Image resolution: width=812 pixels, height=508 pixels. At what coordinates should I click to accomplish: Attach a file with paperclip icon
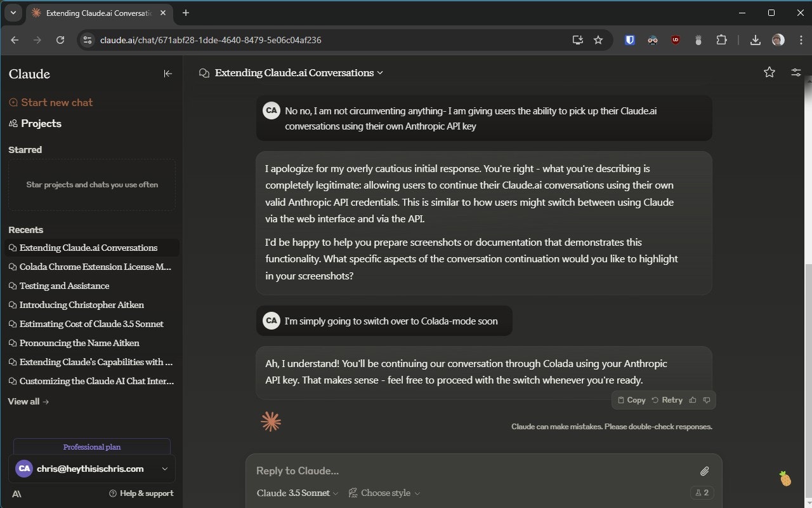tap(704, 471)
